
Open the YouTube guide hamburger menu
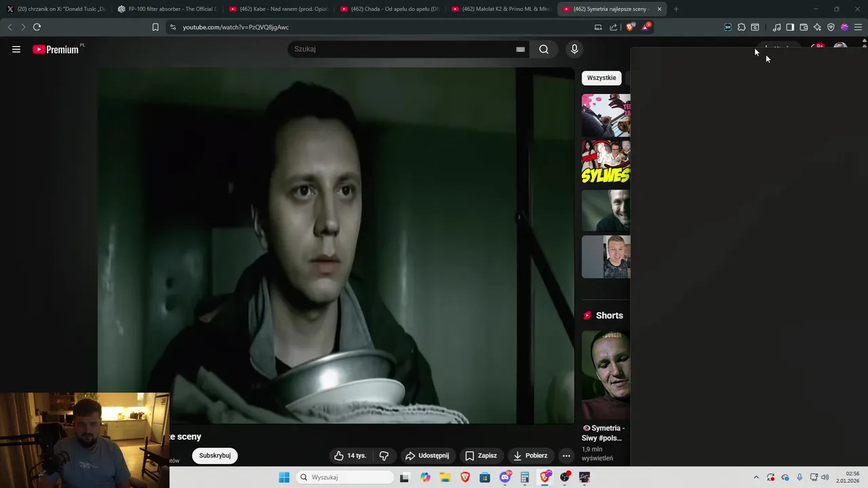pos(16,49)
